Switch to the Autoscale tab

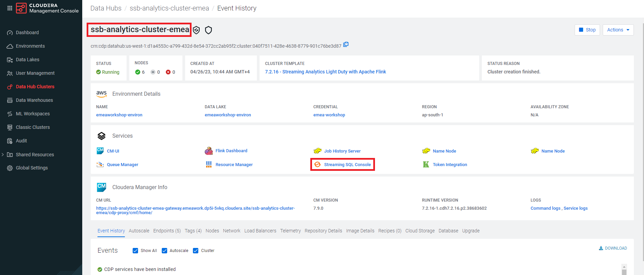[x=139, y=231]
